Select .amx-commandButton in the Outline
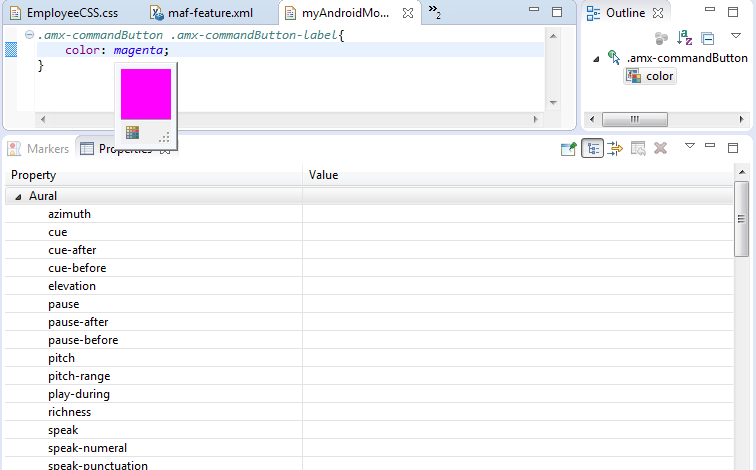756x470 pixels. coord(687,58)
